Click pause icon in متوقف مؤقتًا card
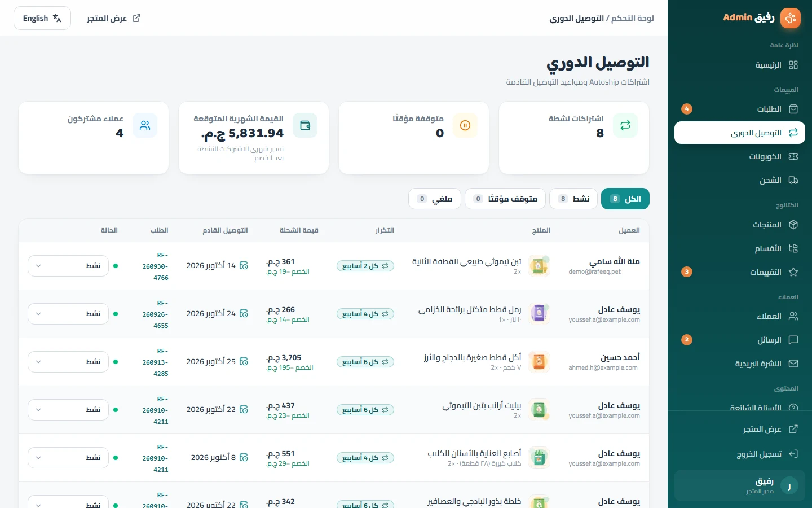This screenshot has width=812, height=508. (x=465, y=125)
